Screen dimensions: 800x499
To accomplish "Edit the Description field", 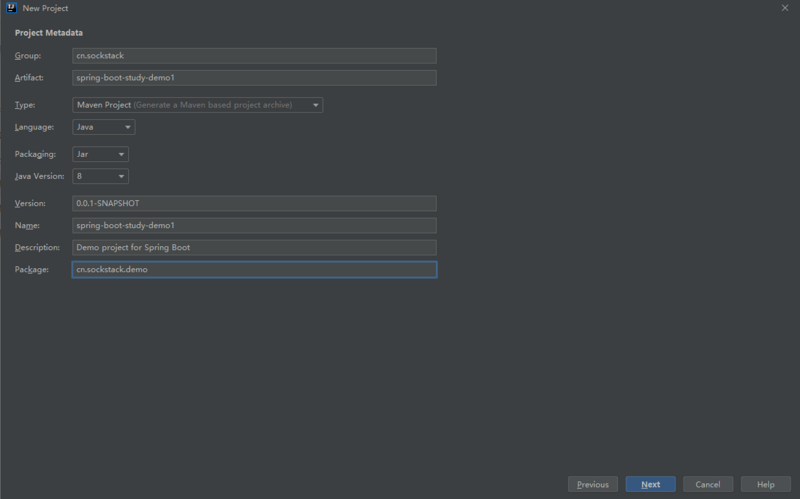I will (x=254, y=247).
